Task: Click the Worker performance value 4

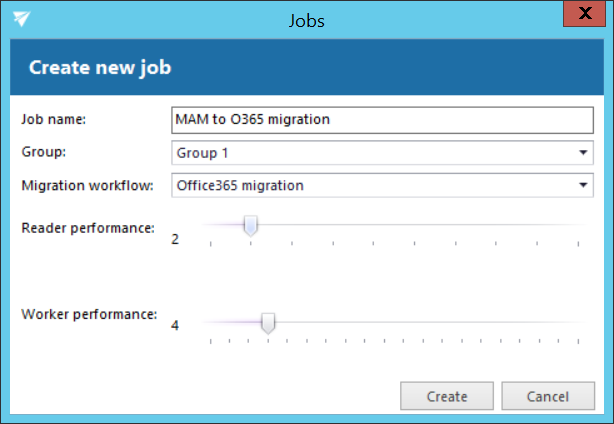Action: (x=175, y=325)
